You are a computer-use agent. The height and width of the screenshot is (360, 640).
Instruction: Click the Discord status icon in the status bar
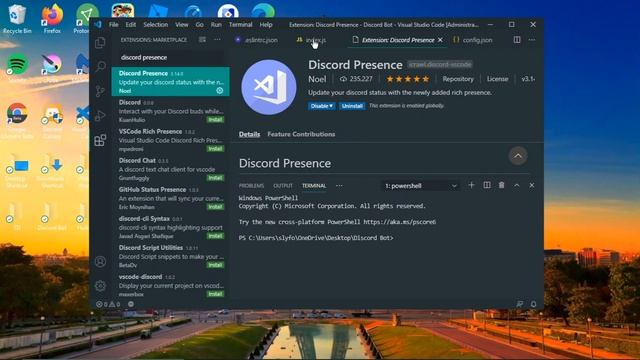click(131, 304)
